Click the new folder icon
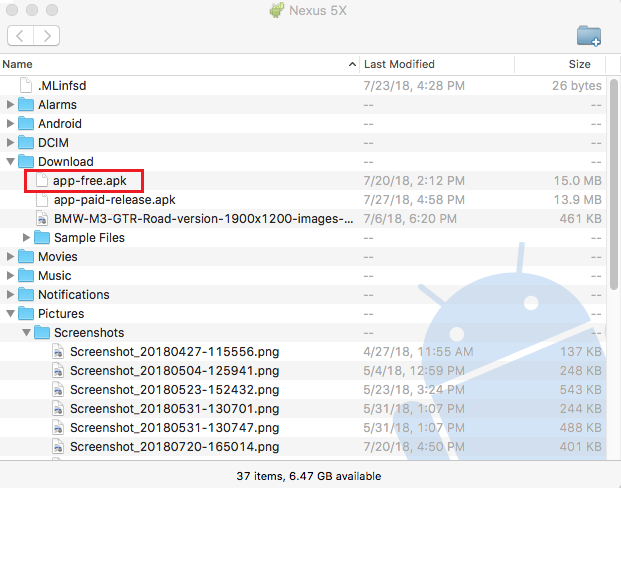 point(589,36)
